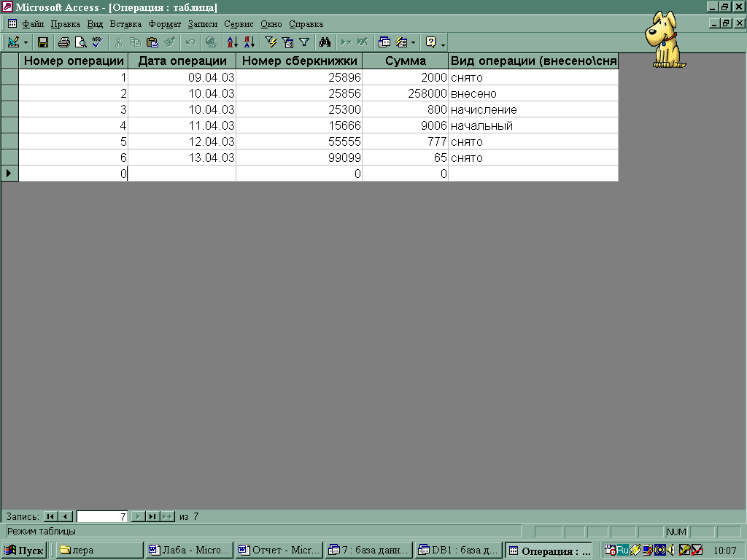The width and height of the screenshot is (747, 560).
Task: Click the New Object icon
Action: [x=401, y=42]
